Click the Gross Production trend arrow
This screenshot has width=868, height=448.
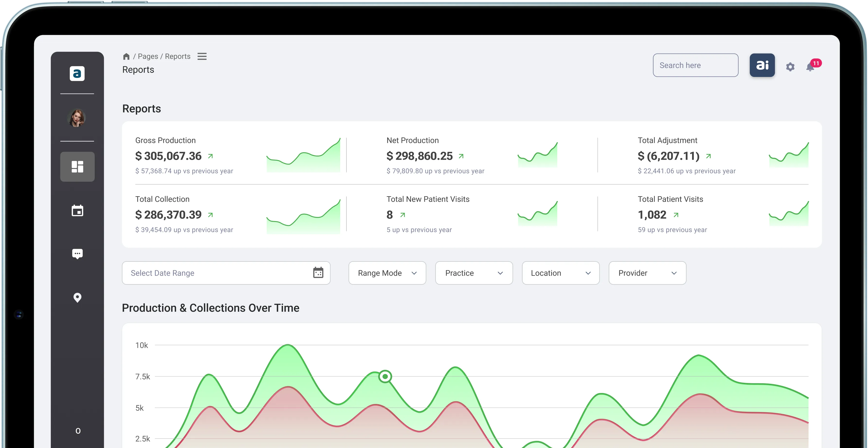point(210,156)
